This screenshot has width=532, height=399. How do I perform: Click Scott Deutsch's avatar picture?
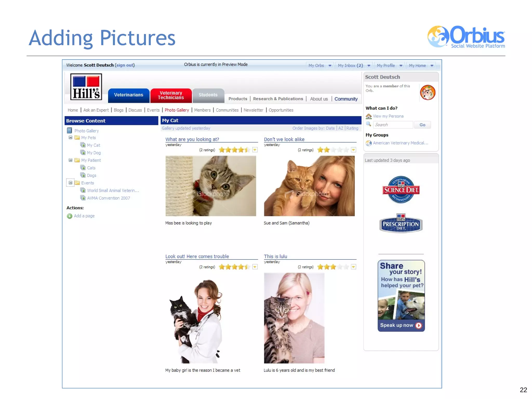click(428, 92)
